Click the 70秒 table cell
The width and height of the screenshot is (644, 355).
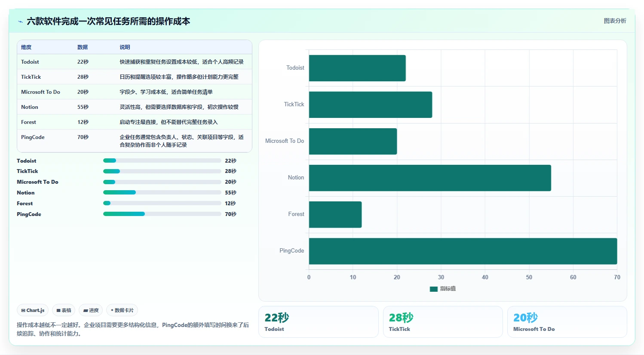pos(83,137)
